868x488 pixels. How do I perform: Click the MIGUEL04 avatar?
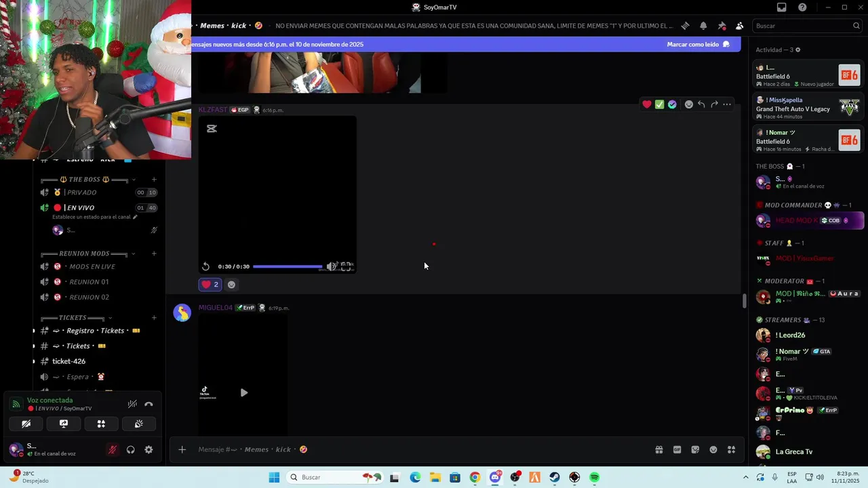[x=182, y=312]
